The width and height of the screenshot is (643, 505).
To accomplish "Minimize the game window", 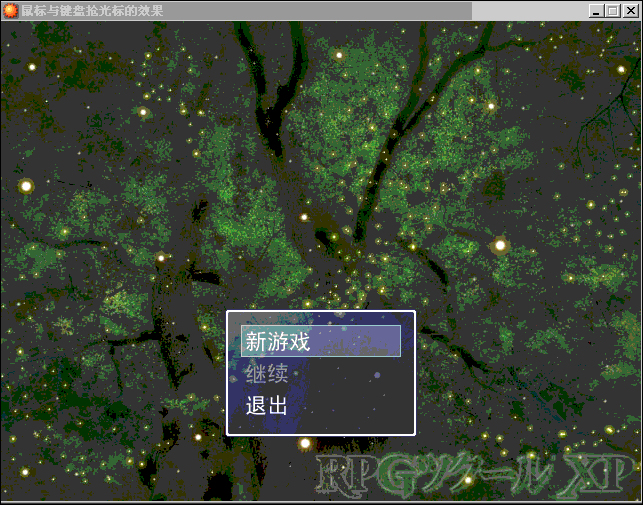I will tap(596, 11).
